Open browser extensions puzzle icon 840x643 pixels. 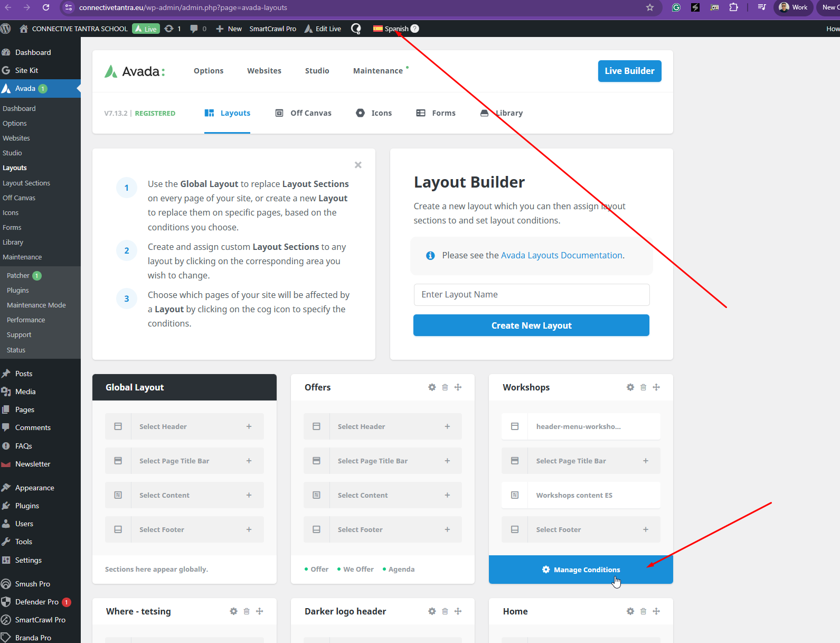[733, 7]
